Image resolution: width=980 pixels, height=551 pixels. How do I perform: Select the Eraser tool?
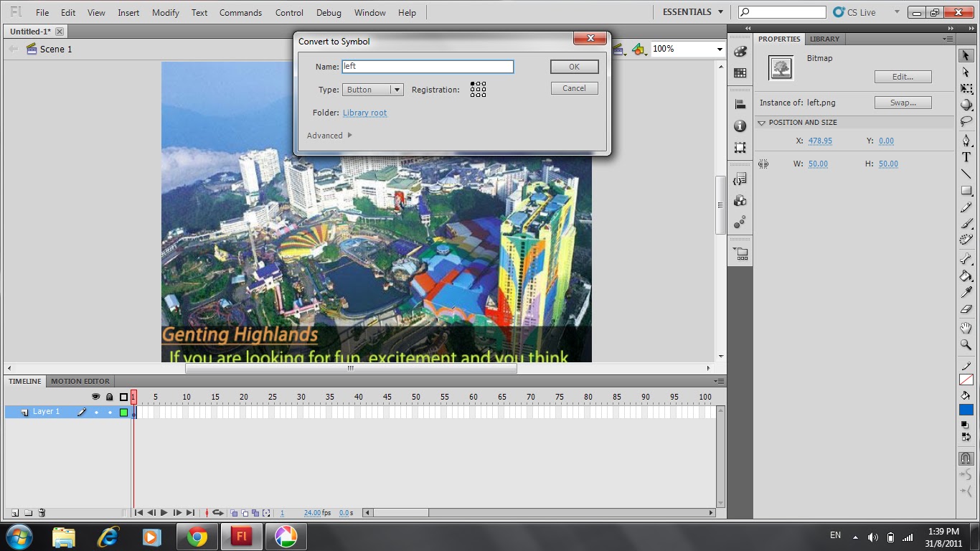point(966,309)
